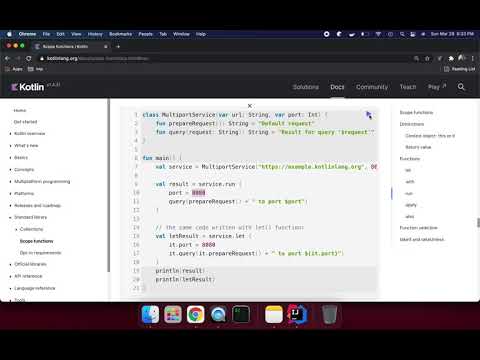Click the page vertical scrollbar
Screen dimensions: 480x360
[x=478, y=223]
